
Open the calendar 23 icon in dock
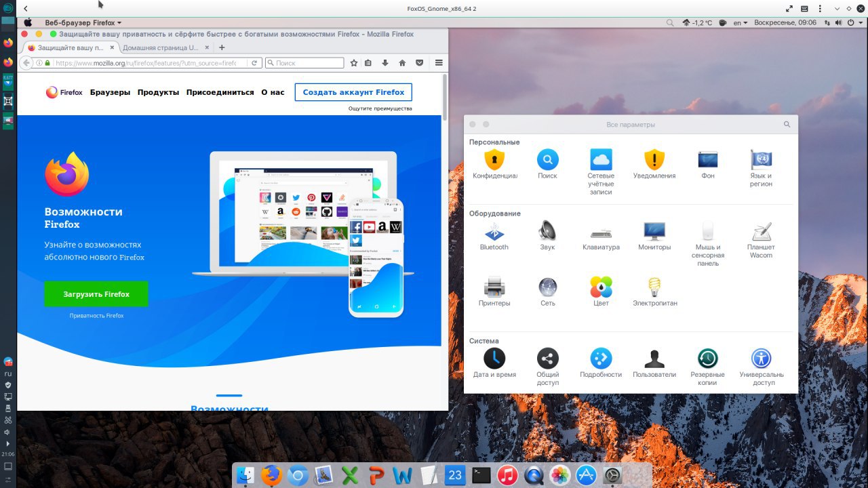coord(455,476)
